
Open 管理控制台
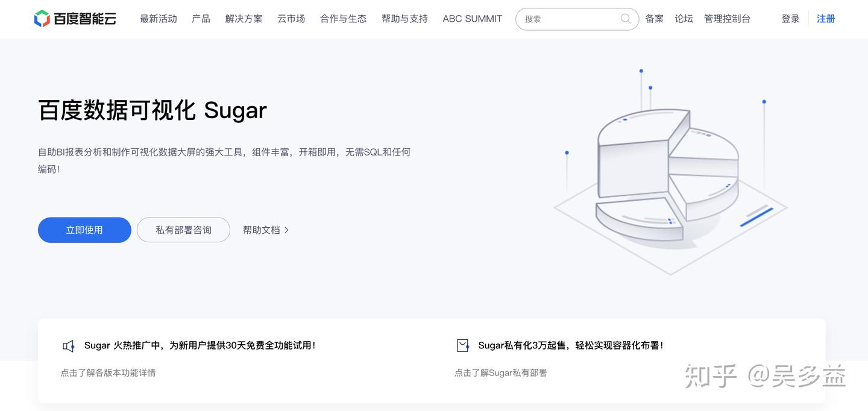tap(727, 19)
